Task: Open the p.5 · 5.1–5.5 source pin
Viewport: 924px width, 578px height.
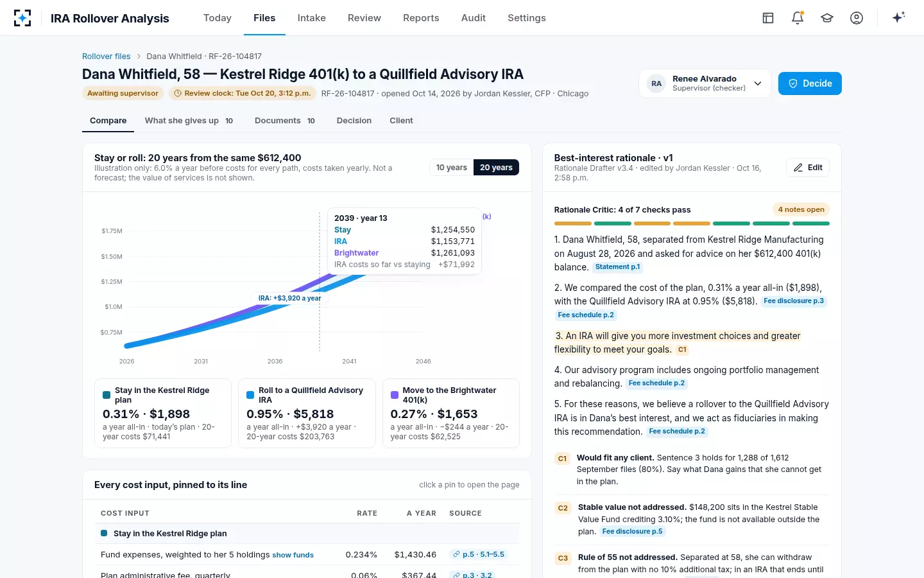Action: click(479, 554)
